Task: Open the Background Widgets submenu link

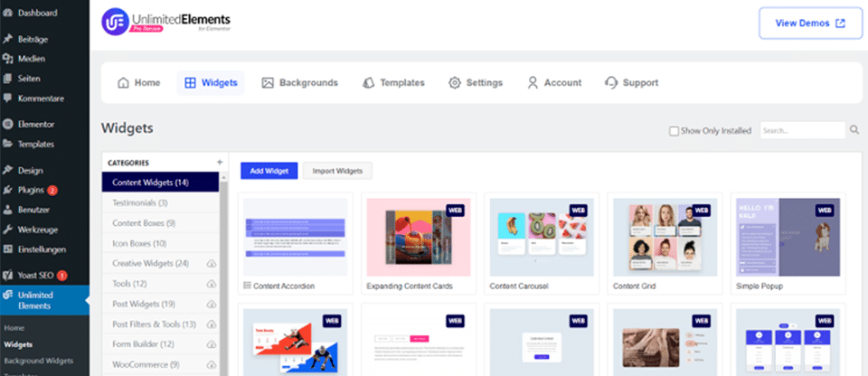Action: coord(38,361)
